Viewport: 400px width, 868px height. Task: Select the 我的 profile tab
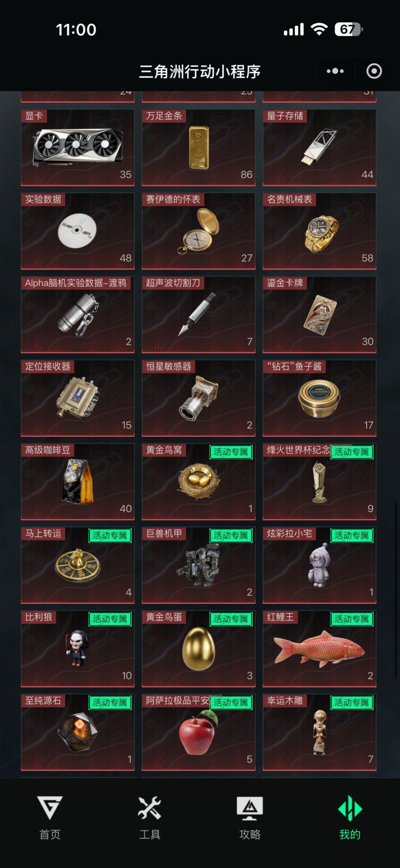click(x=350, y=818)
